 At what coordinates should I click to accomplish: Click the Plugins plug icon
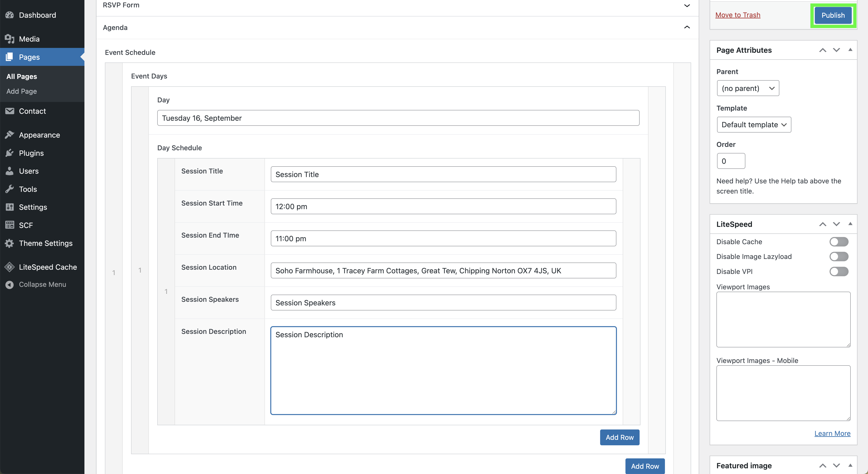coord(9,153)
